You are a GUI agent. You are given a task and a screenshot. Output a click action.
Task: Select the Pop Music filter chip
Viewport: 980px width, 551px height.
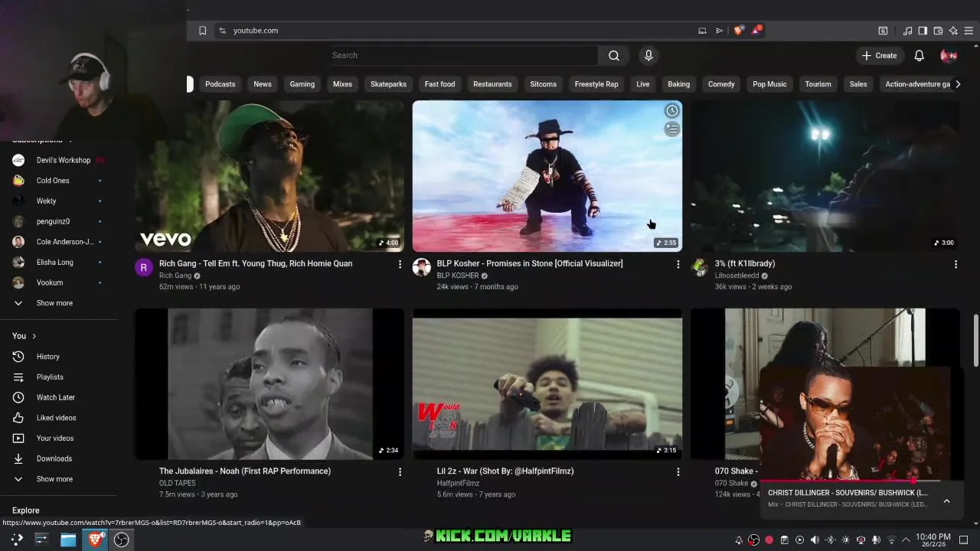769,84
